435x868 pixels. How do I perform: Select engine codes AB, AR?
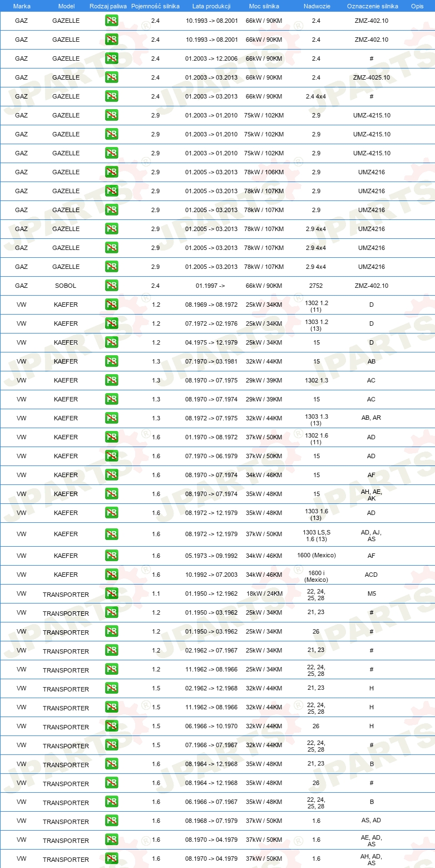(x=371, y=418)
